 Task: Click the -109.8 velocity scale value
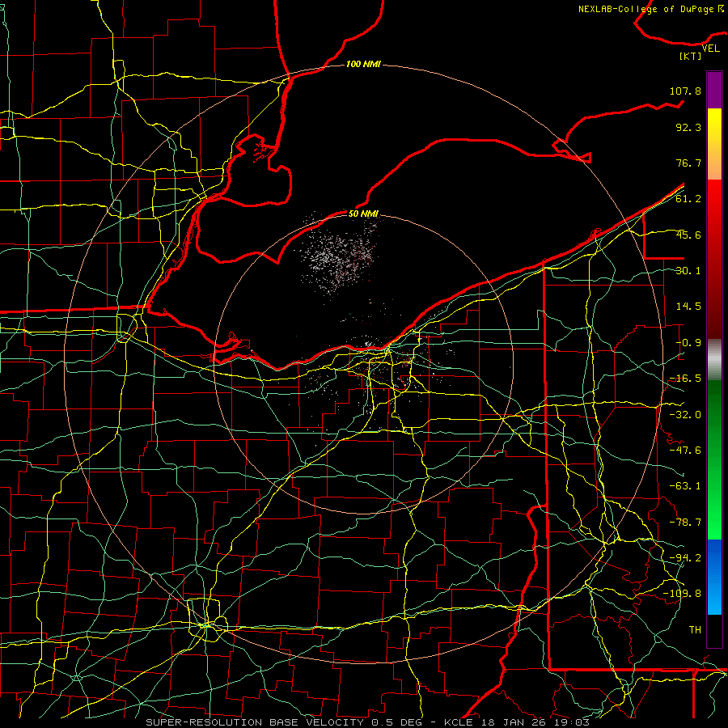pos(682,594)
